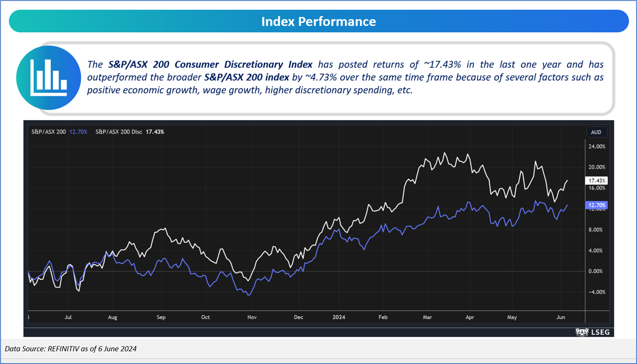This screenshot has height=364, width=637.
Task: Click the bold 'S&P/ASX 200 index' text
Action: click(x=247, y=77)
